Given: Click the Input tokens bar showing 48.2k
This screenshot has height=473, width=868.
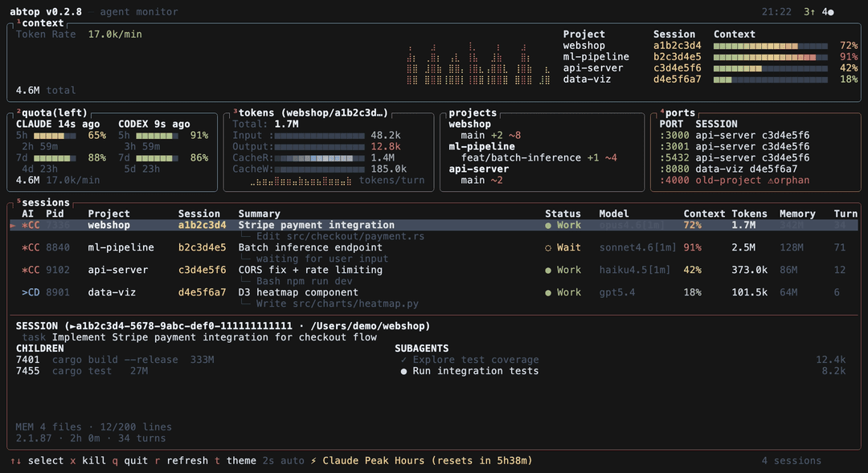Looking at the screenshot, I should pos(319,136).
